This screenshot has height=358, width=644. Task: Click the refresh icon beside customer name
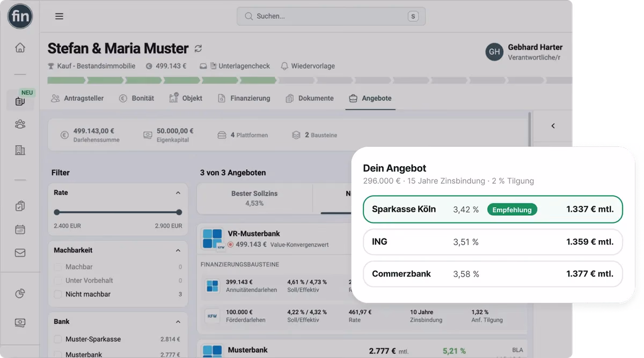tap(198, 48)
